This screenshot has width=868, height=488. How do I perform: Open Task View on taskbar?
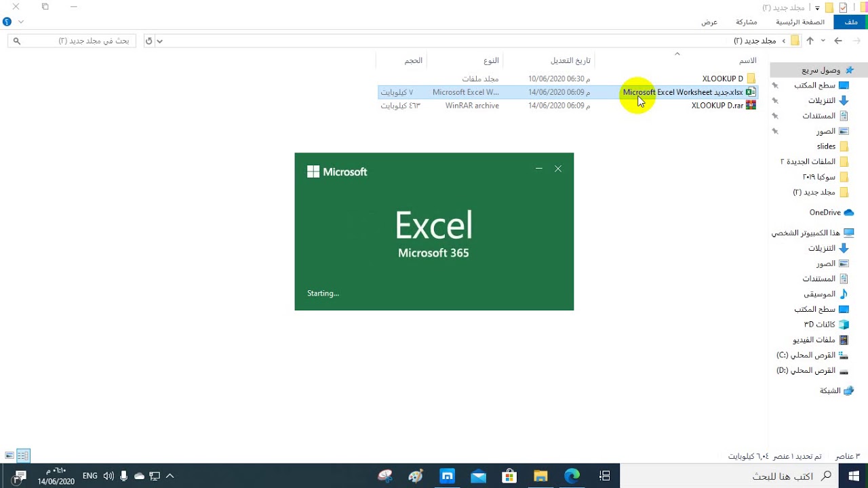coord(604,476)
